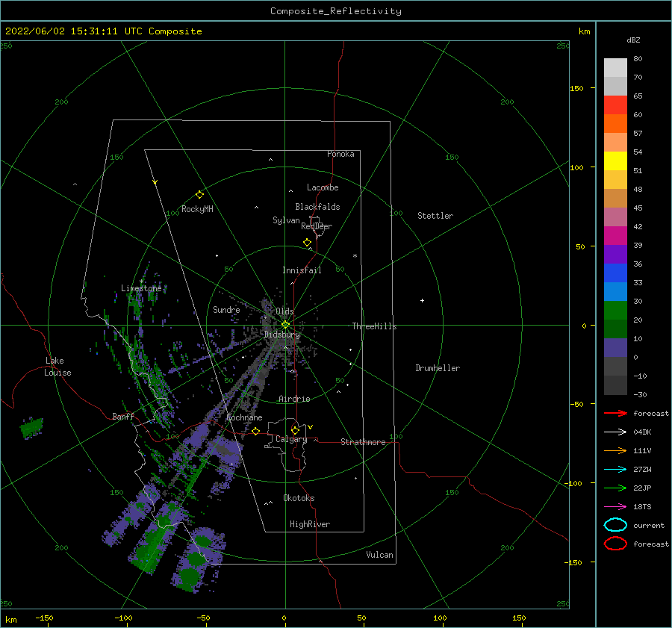Click the Sundre label

pyautogui.click(x=226, y=309)
